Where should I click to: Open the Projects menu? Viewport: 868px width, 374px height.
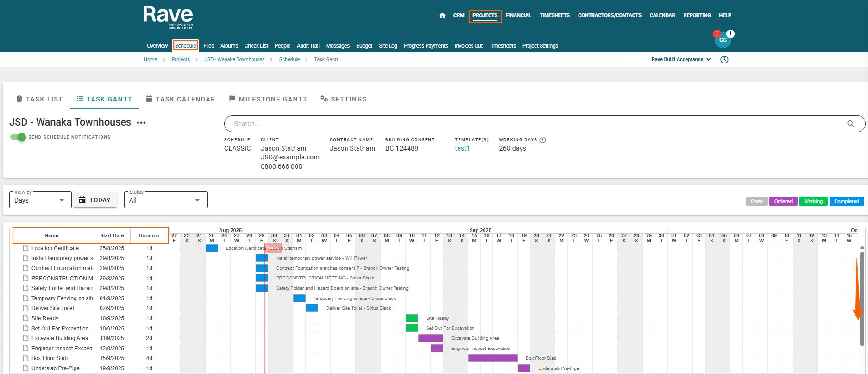pyautogui.click(x=485, y=15)
